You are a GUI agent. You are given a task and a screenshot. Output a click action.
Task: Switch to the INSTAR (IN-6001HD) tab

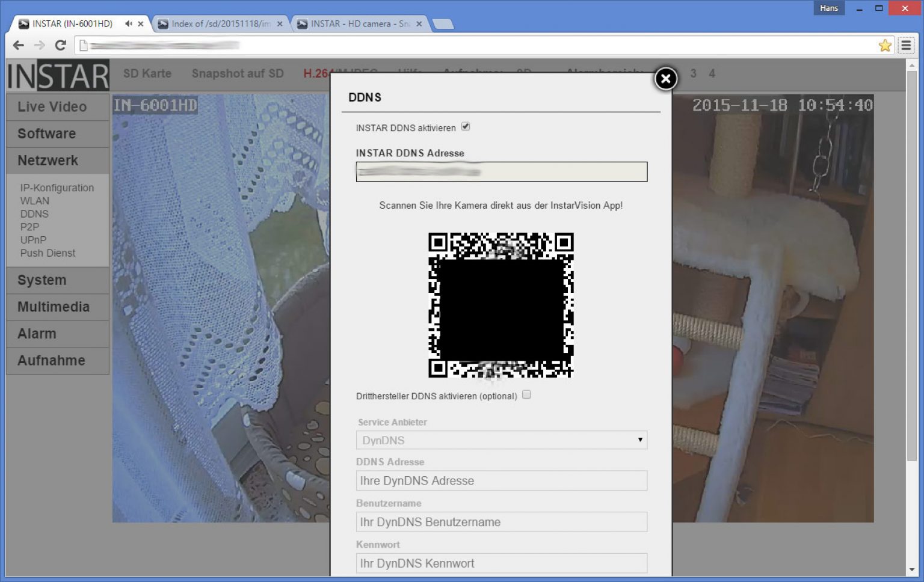coord(72,23)
